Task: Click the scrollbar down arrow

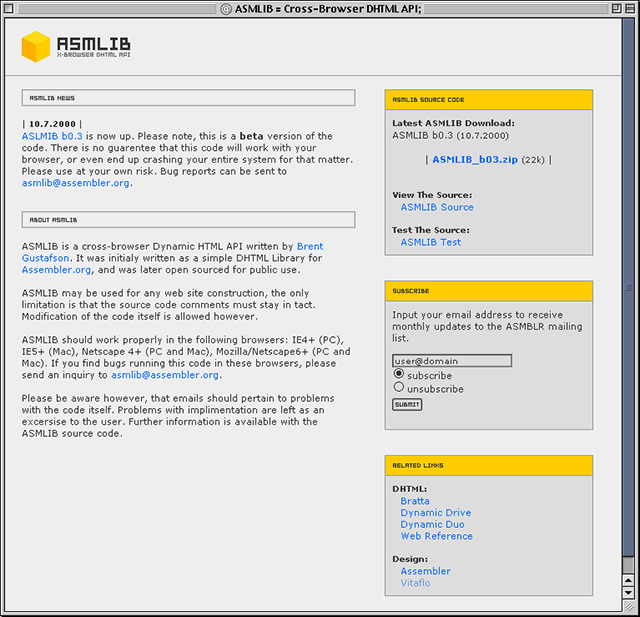Action: [x=629, y=593]
